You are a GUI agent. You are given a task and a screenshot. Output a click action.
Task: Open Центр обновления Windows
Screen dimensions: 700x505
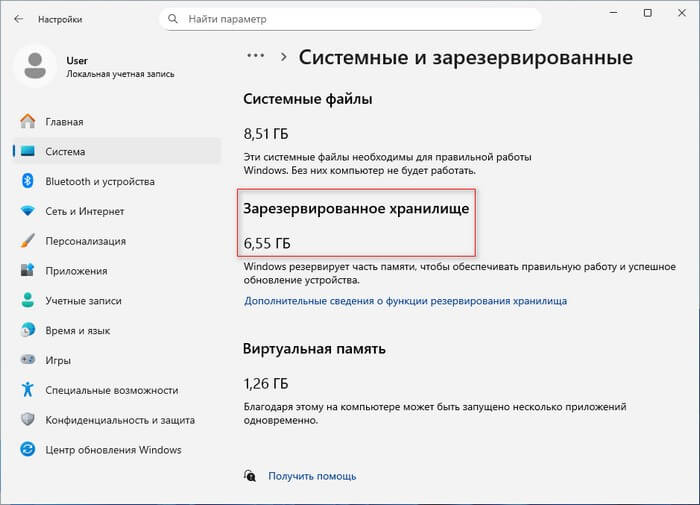113,450
